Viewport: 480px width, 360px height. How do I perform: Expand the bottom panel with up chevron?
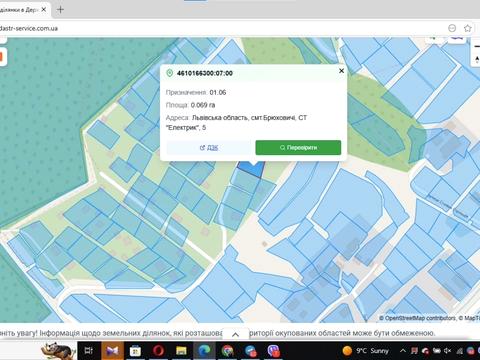coord(235,334)
